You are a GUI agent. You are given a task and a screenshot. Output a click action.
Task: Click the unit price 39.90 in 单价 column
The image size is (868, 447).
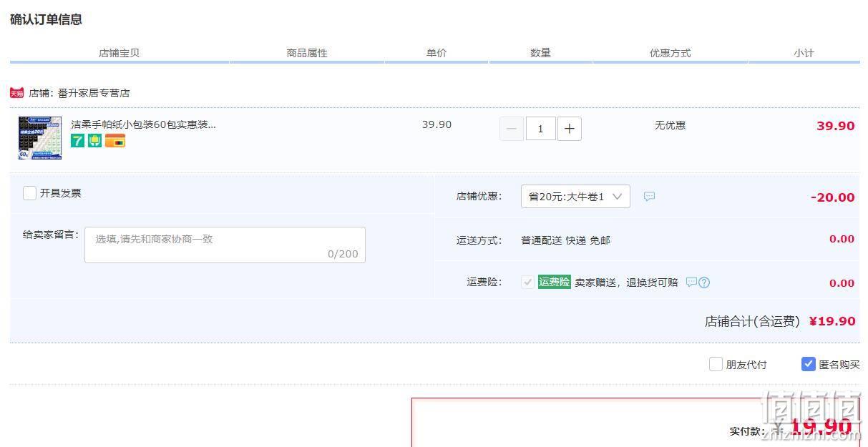(437, 124)
